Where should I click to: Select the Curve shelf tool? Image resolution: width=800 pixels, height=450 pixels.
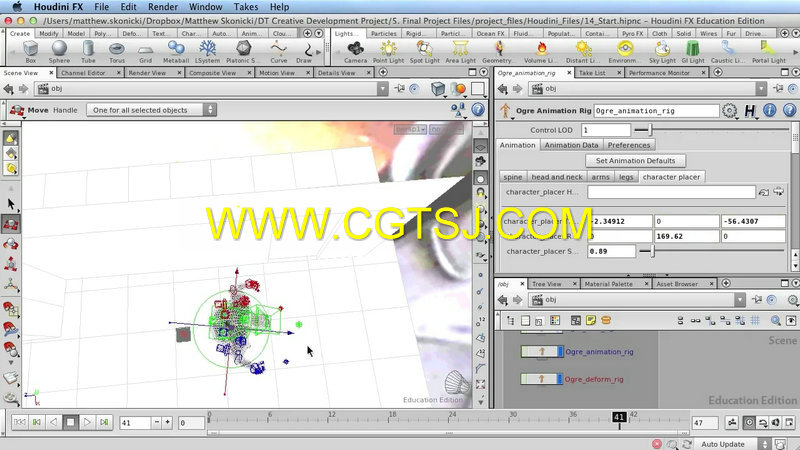(x=279, y=52)
